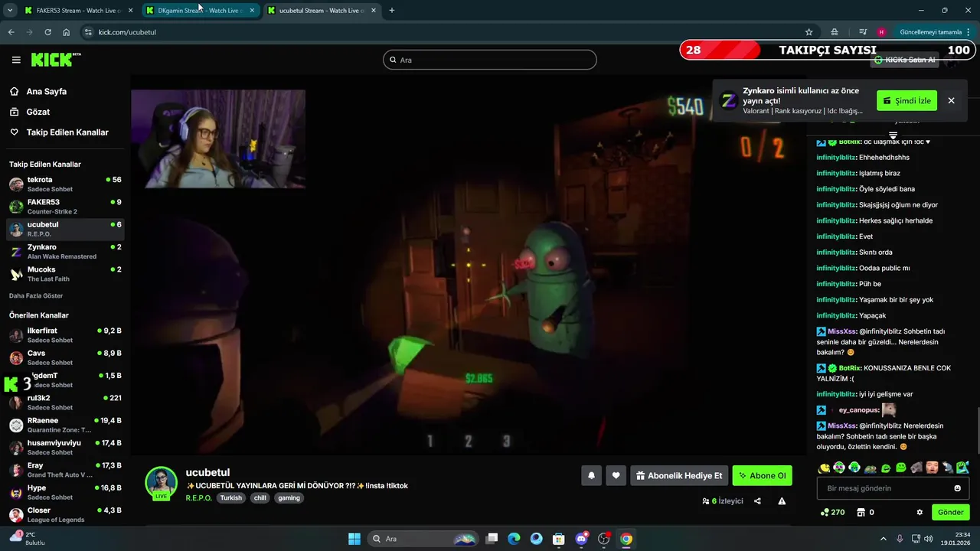
Task: Open the chat shop icon
Action: pos(861,513)
